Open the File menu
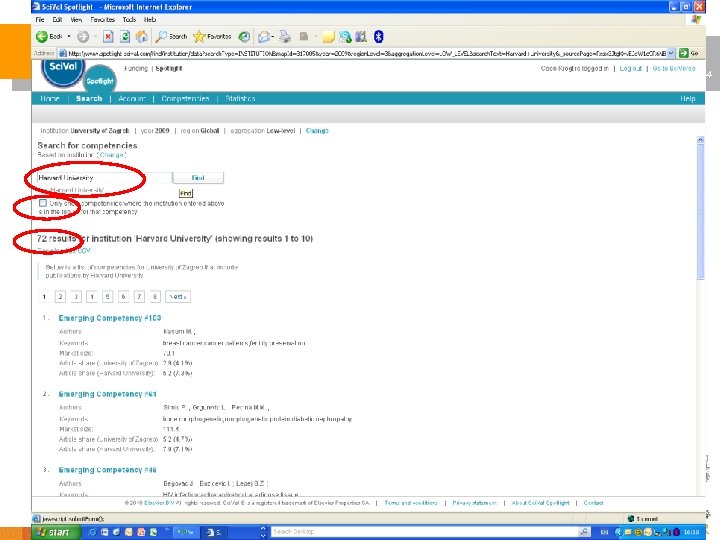Screen dimensions: 720x540 coord(40,19)
